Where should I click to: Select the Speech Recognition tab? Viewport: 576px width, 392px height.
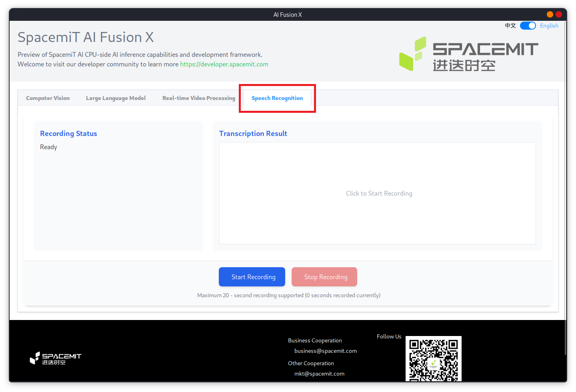[277, 98]
